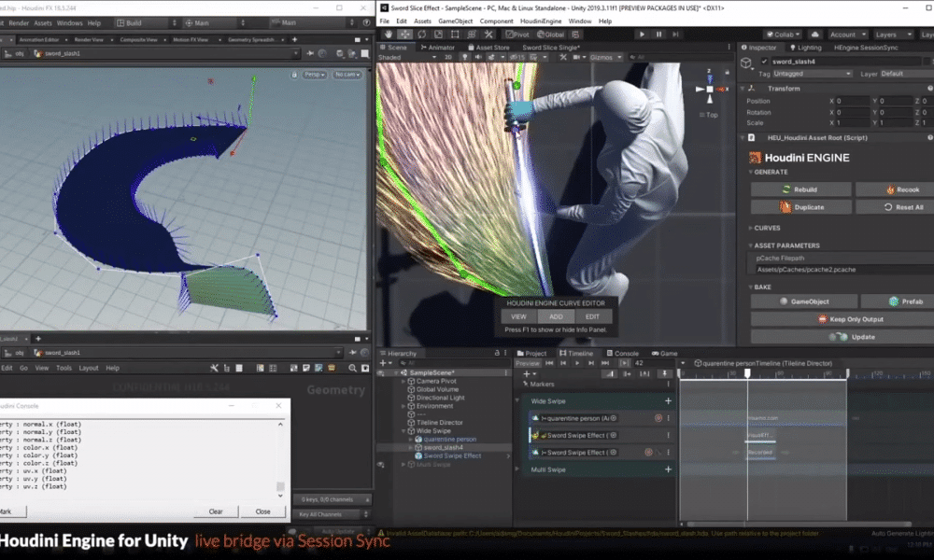Screen dimensions: 934x560
Task: Select Directional Light in Hierarchy
Action: tap(440, 398)
